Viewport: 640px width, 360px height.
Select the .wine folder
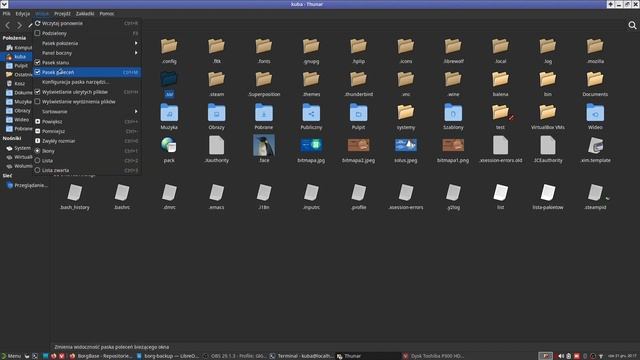(x=453, y=84)
